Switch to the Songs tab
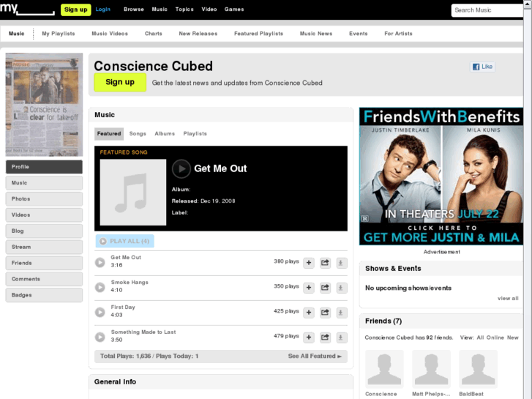This screenshot has width=532, height=399. pos(138,134)
